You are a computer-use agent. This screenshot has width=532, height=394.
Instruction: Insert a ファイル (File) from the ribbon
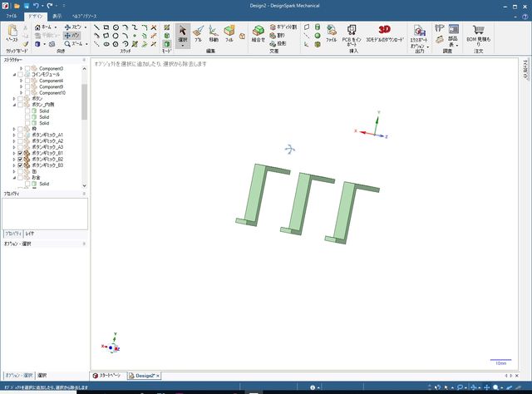coord(331,33)
